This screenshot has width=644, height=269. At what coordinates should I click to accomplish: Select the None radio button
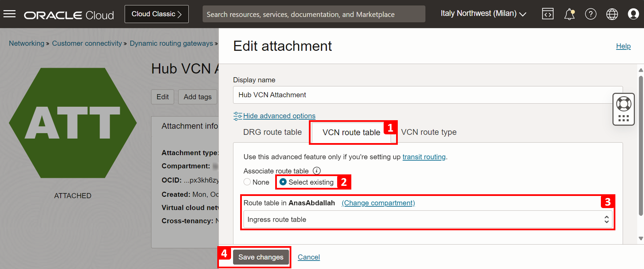pyautogui.click(x=247, y=182)
